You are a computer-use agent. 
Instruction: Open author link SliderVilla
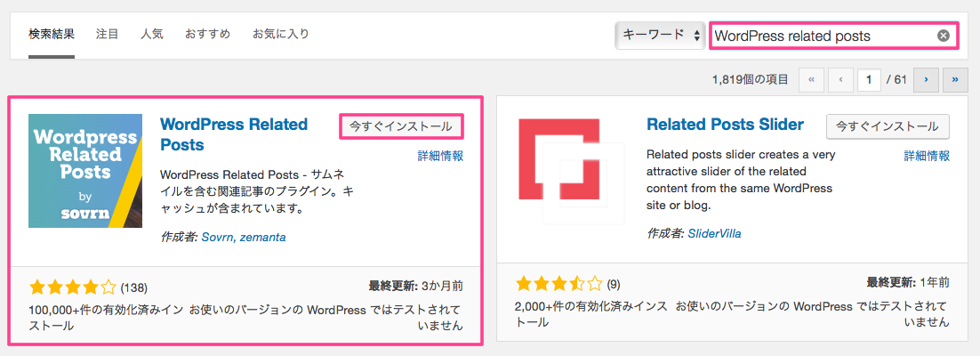714,234
